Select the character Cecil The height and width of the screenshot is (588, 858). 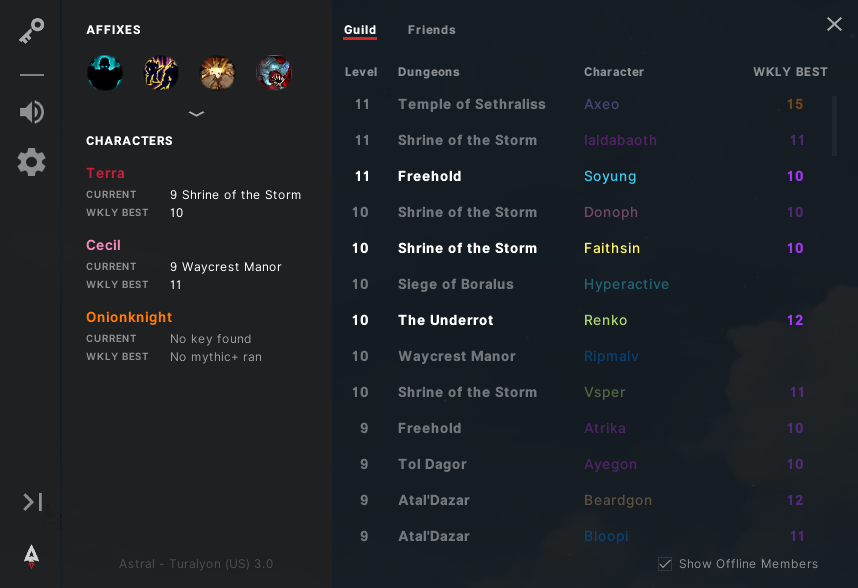click(x=103, y=245)
